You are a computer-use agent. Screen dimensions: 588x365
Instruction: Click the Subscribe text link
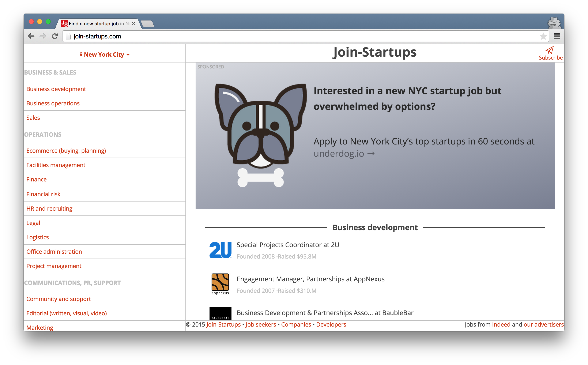[x=550, y=58]
